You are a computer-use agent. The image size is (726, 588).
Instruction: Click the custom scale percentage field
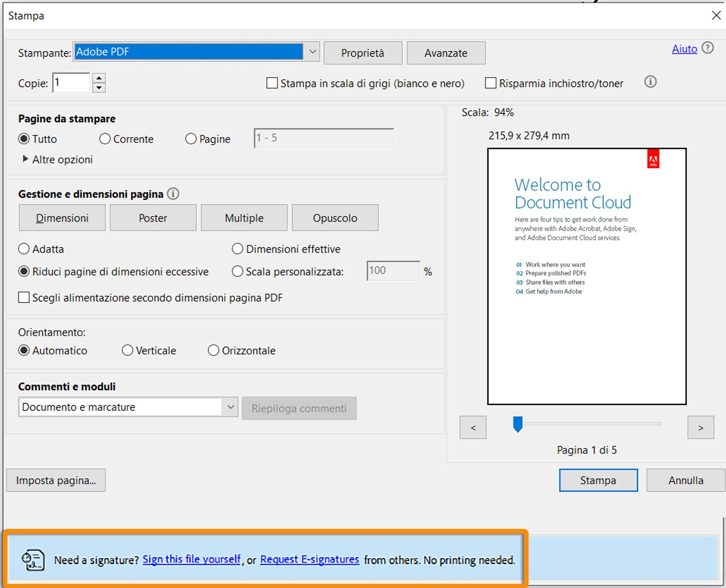click(x=393, y=271)
